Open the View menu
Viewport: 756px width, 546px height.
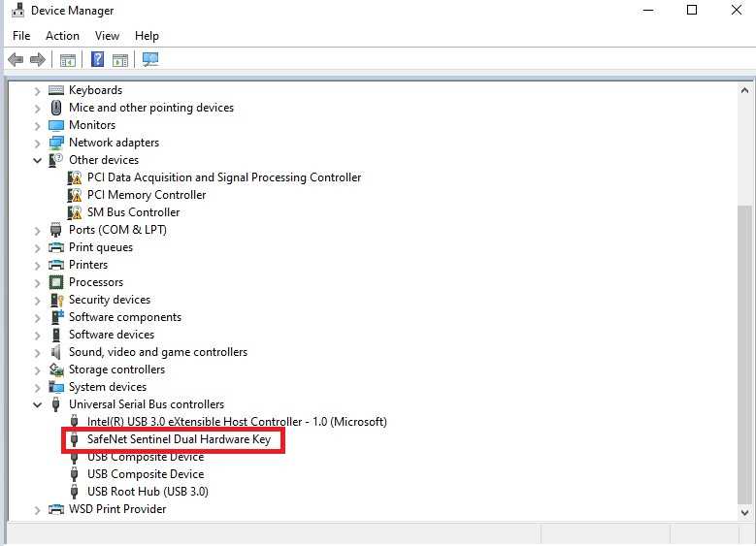click(107, 36)
